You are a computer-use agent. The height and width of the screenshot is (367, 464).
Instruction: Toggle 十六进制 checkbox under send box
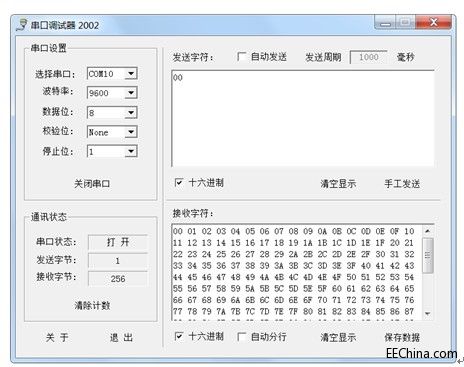(x=178, y=182)
